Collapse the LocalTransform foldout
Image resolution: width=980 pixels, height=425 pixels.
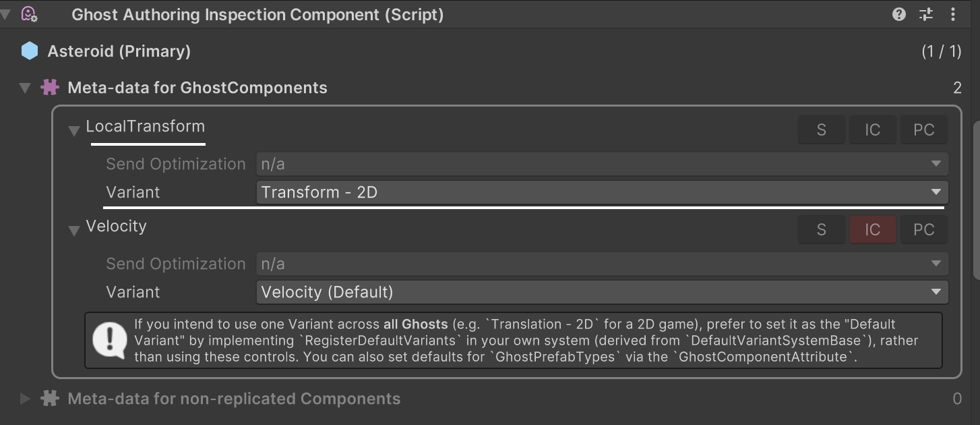[73, 131]
